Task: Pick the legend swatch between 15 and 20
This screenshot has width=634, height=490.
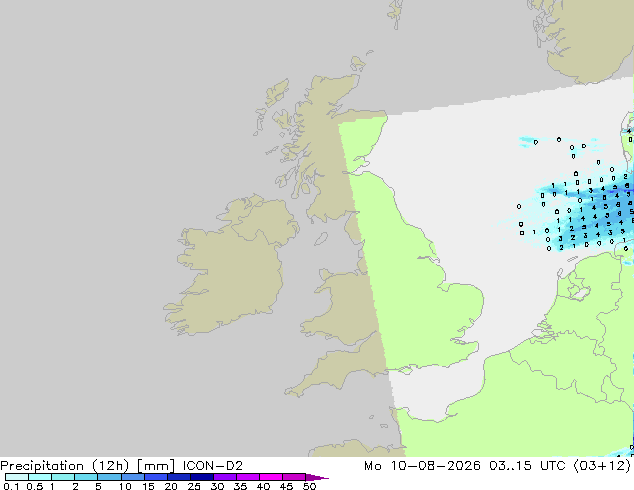Action: pos(156,477)
